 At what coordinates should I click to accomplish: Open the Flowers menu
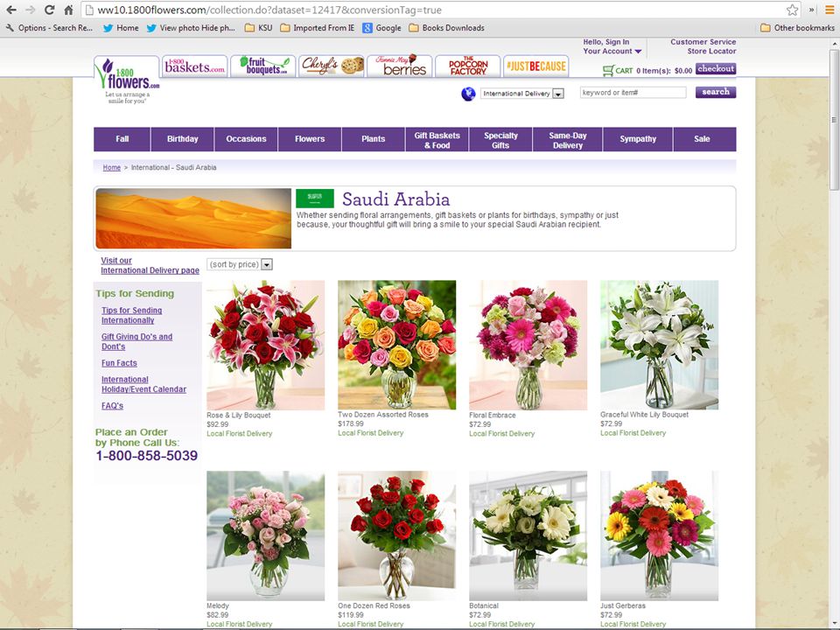pyautogui.click(x=310, y=139)
